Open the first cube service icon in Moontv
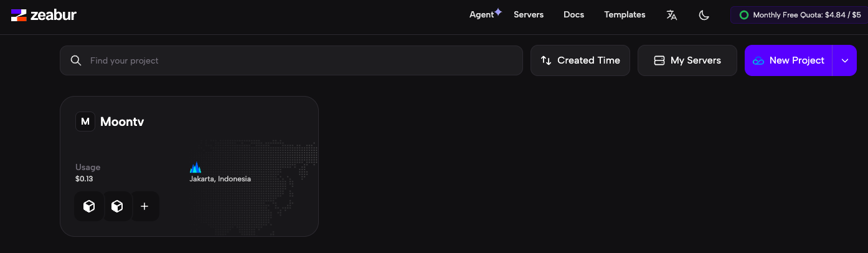 (x=89, y=206)
